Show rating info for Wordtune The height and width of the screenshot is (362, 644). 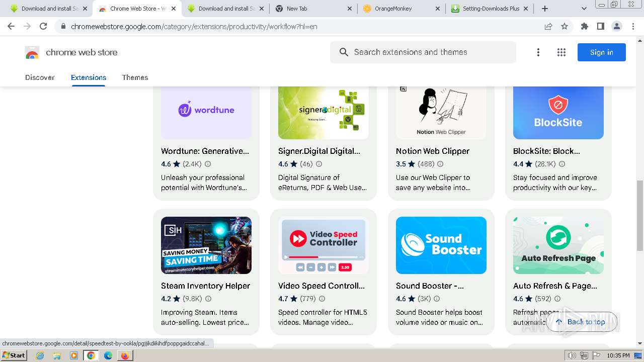pyautogui.click(x=208, y=164)
